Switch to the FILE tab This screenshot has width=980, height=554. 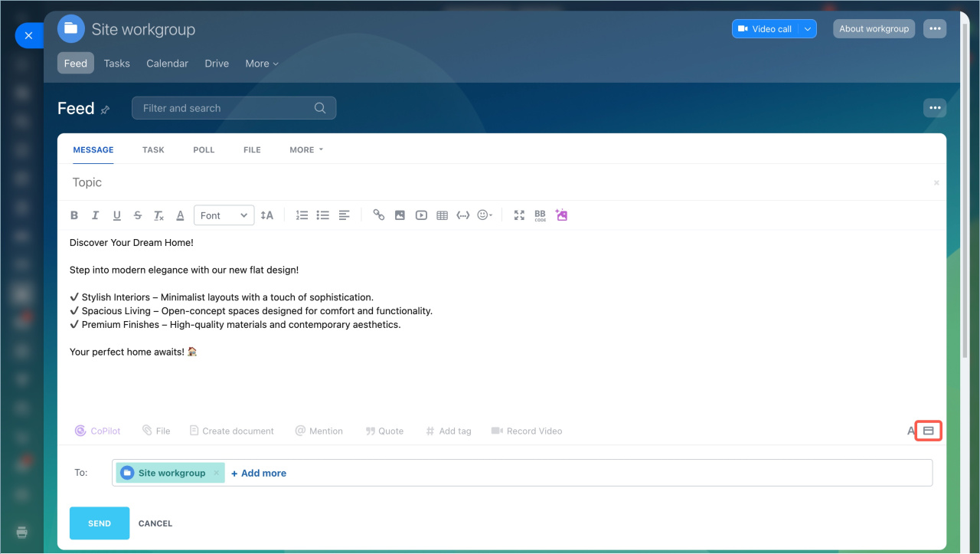pyautogui.click(x=252, y=149)
